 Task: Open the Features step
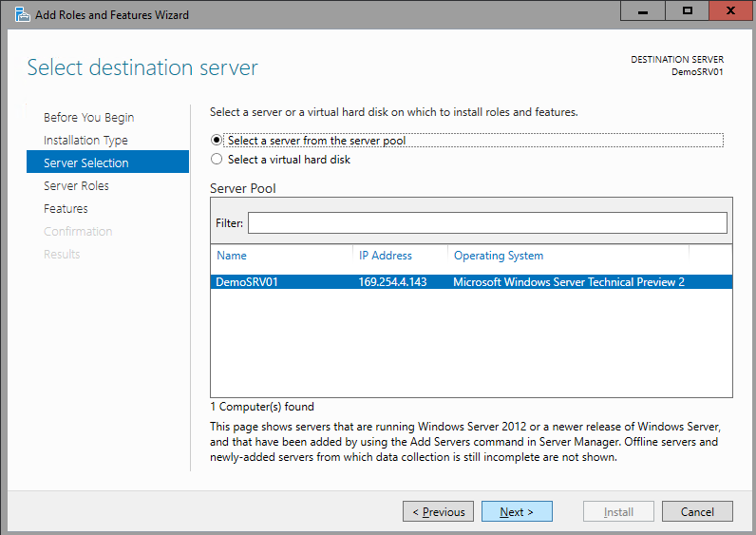point(66,208)
